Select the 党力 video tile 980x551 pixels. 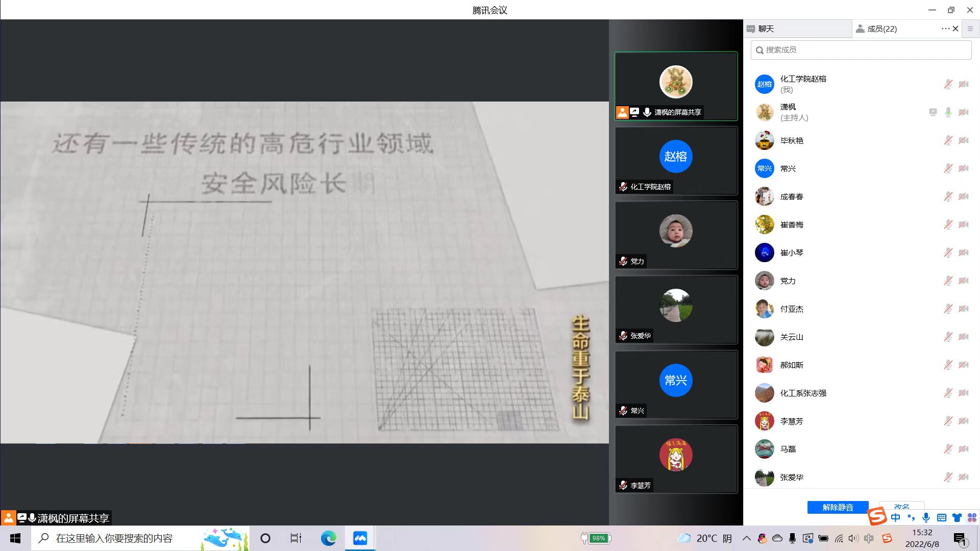pos(676,235)
